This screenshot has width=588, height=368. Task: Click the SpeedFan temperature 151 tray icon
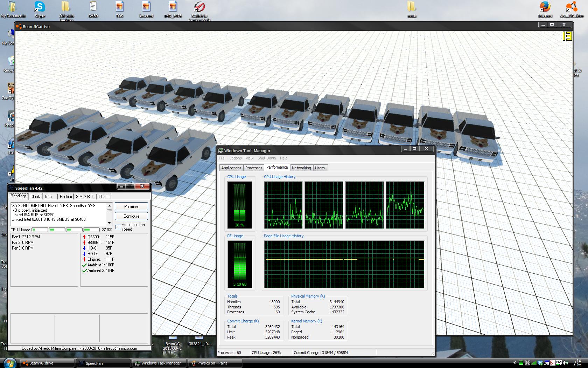tap(553, 363)
